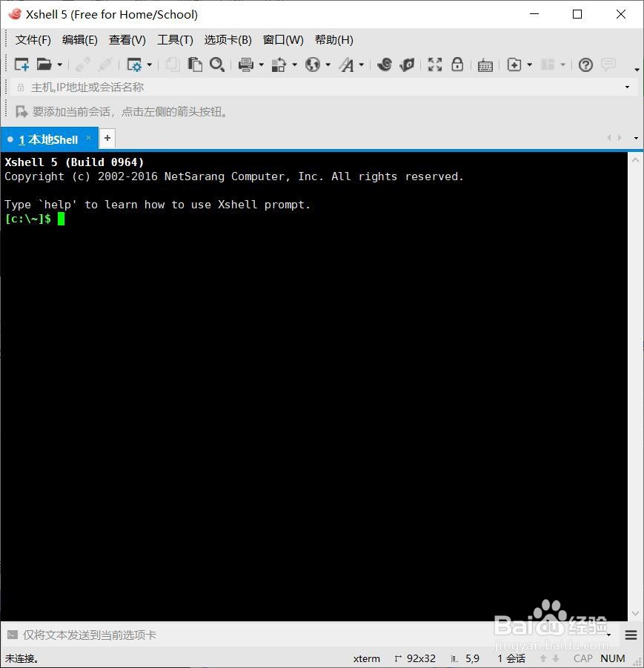This screenshot has height=668, width=644.
Task: Click the CAP status indicator
Action: (583, 658)
